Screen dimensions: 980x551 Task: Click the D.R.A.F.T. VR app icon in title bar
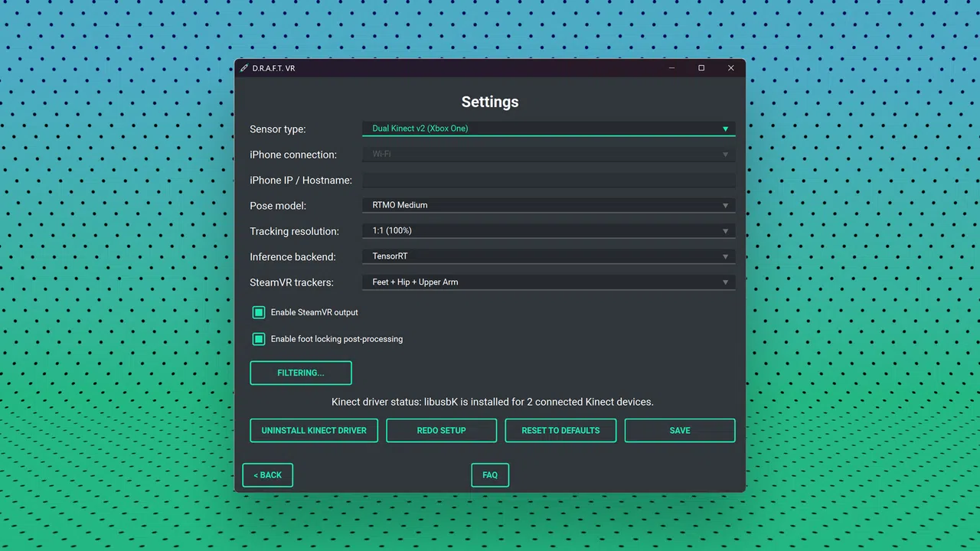click(x=244, y=68)
